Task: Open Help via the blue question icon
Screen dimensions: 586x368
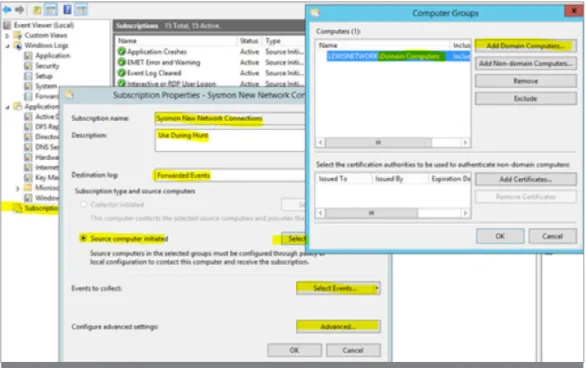Action: [67, 9]
